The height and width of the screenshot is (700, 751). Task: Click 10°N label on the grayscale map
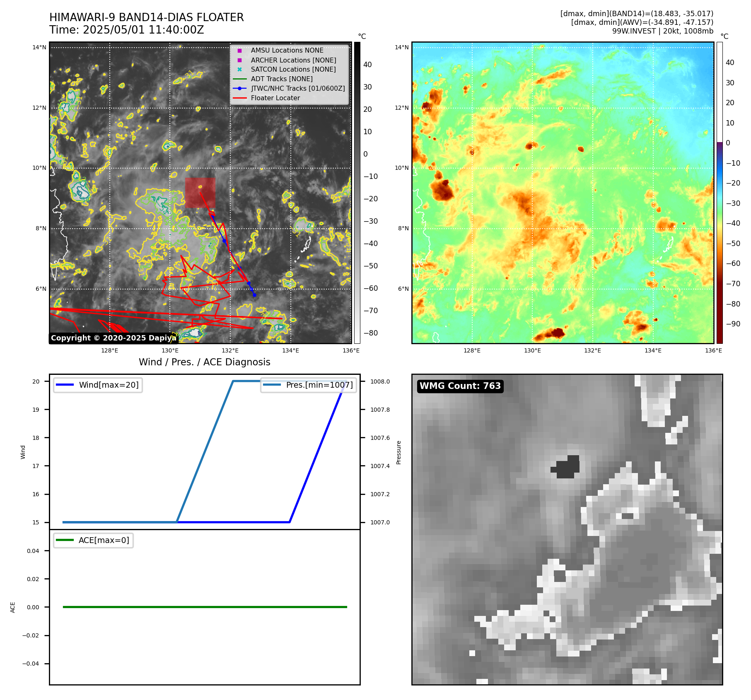point(39,168)
